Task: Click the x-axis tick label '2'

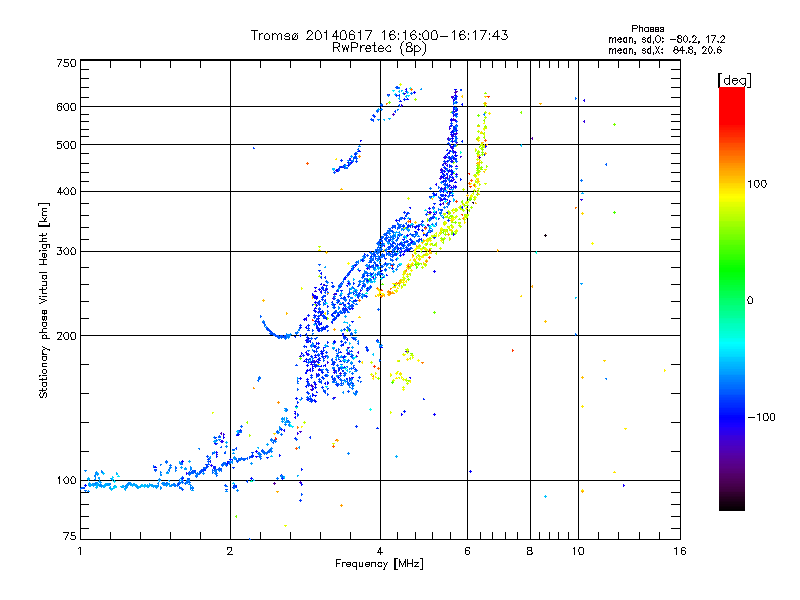Action: click(230, 551)
